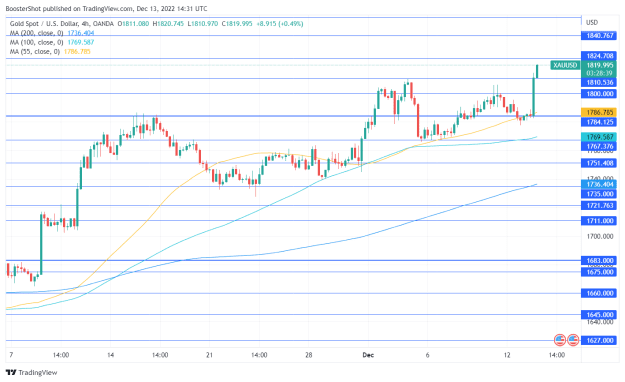
Task: Click the 1645.000 price level label
Action: pyautogui.click(x=599, y=315)
